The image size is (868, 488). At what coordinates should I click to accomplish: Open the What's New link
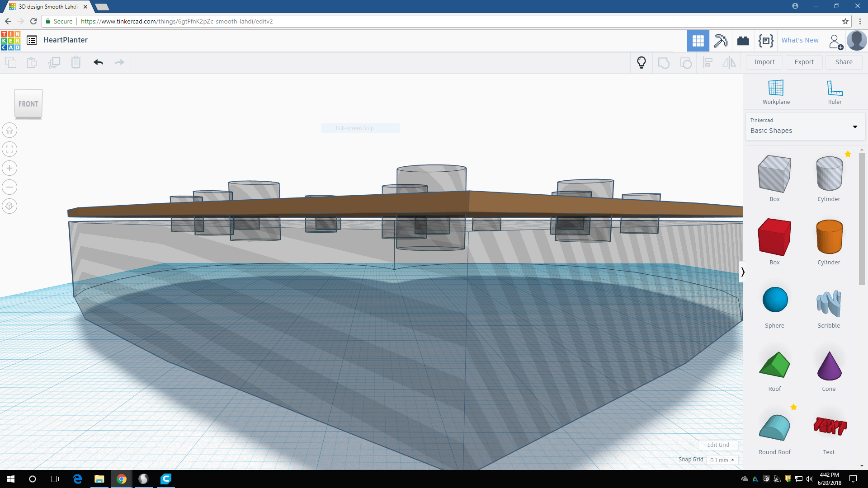(800, 40)
